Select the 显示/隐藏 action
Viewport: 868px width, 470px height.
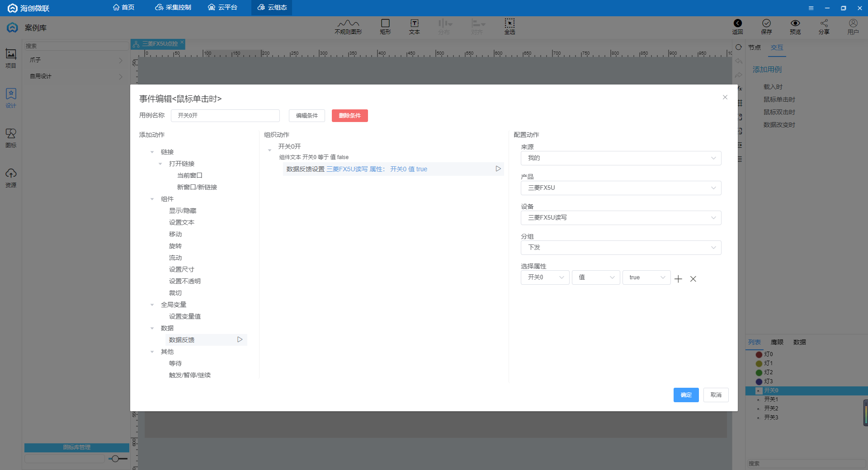(183, 211)
